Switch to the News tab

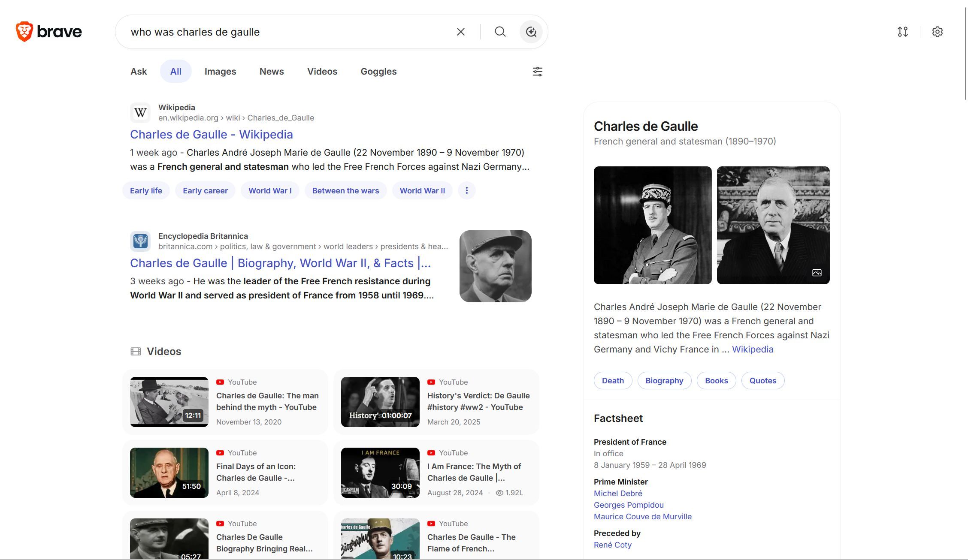coord(272,72)
